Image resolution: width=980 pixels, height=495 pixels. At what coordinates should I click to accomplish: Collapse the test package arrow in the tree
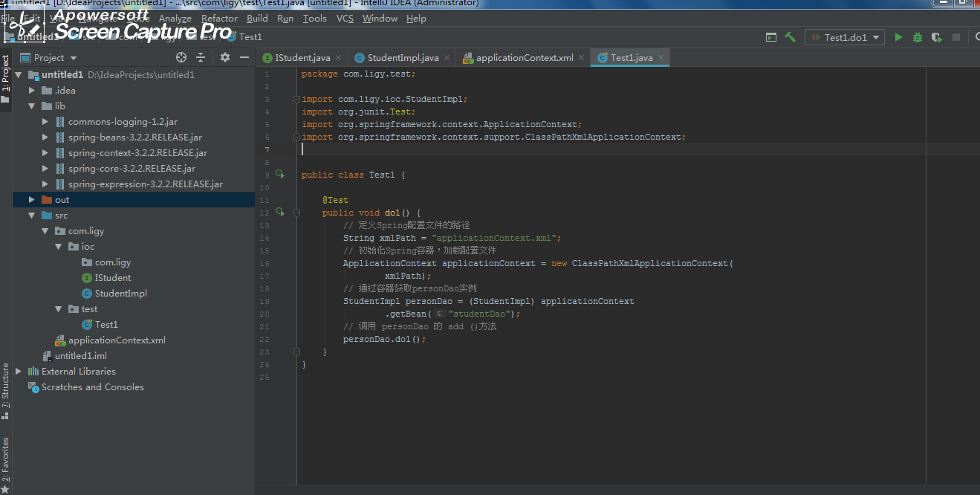(x=59, y=309)
